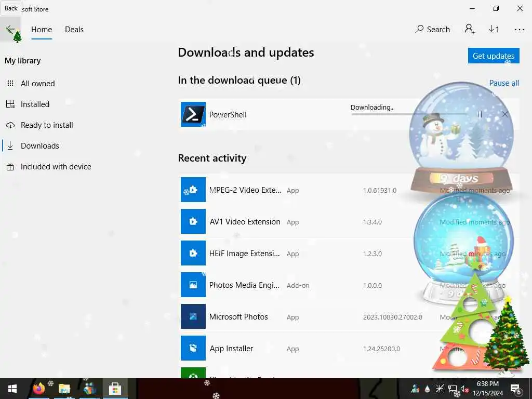532x399 pixels.
Task: Open File Explorer from the taskbar
Action: pos(64,389)
